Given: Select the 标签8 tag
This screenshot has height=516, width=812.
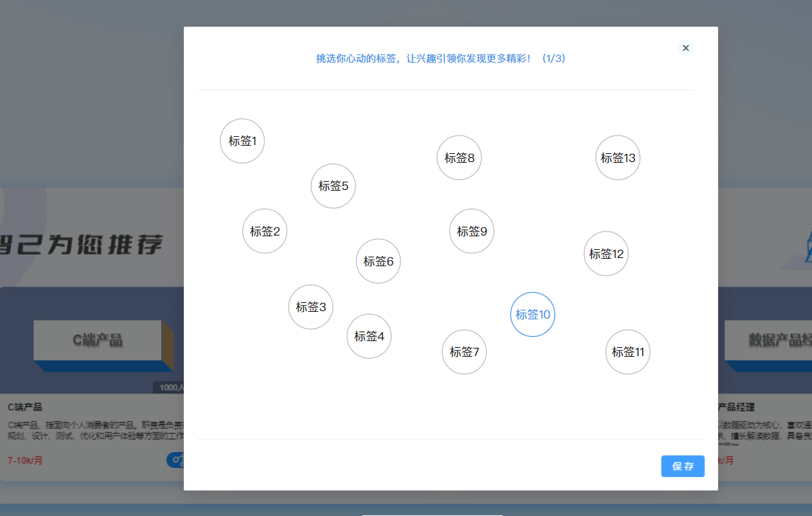Looking at the screenshot, I should 459,158.
